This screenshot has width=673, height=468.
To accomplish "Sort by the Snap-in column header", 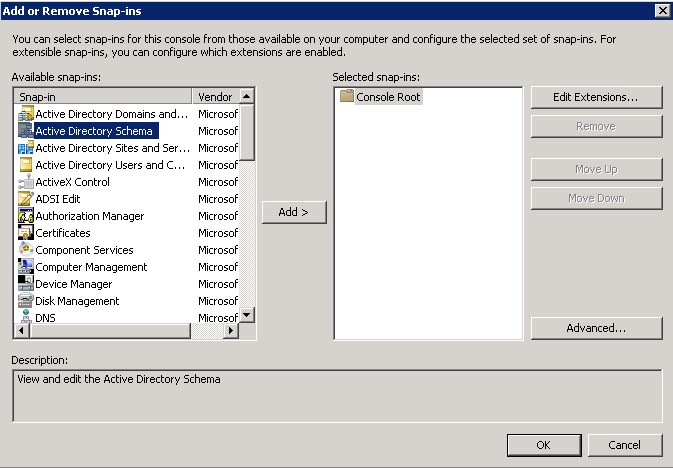I will pyautogui.click(x=103, y=97).
